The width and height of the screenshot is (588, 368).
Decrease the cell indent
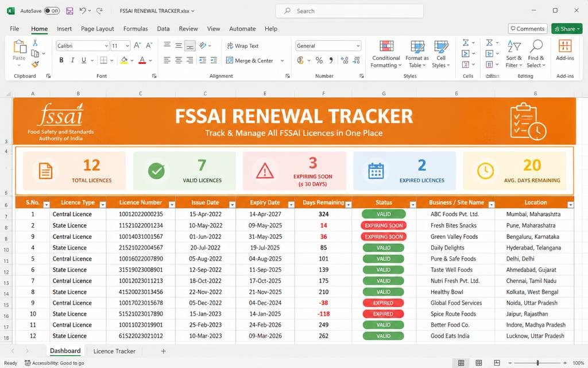pyautogui.click(x=203, y=60)
